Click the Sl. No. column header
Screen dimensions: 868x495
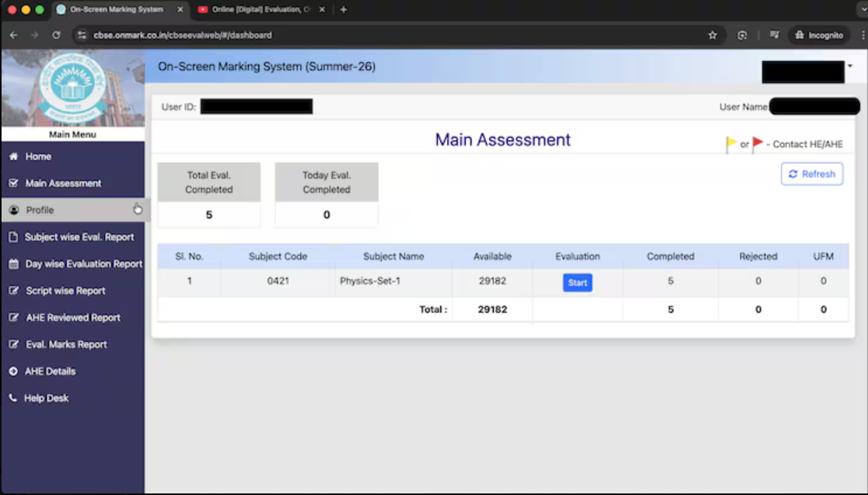point(189,256)
